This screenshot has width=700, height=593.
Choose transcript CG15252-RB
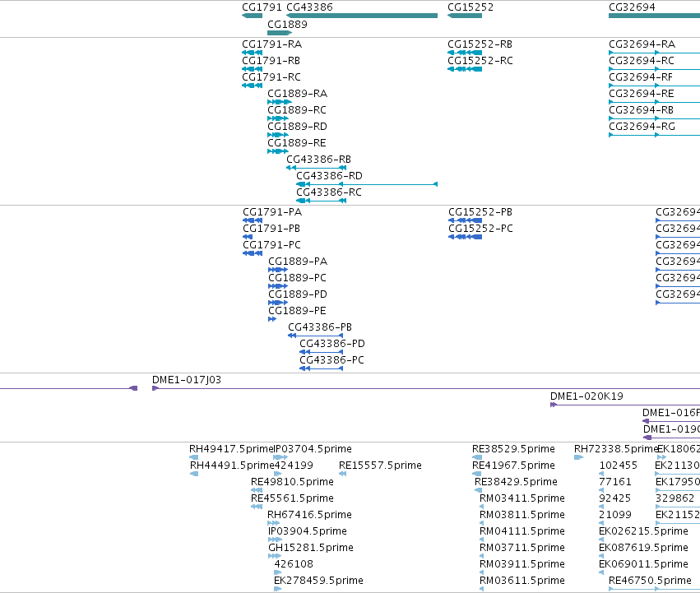coord(480,44)
